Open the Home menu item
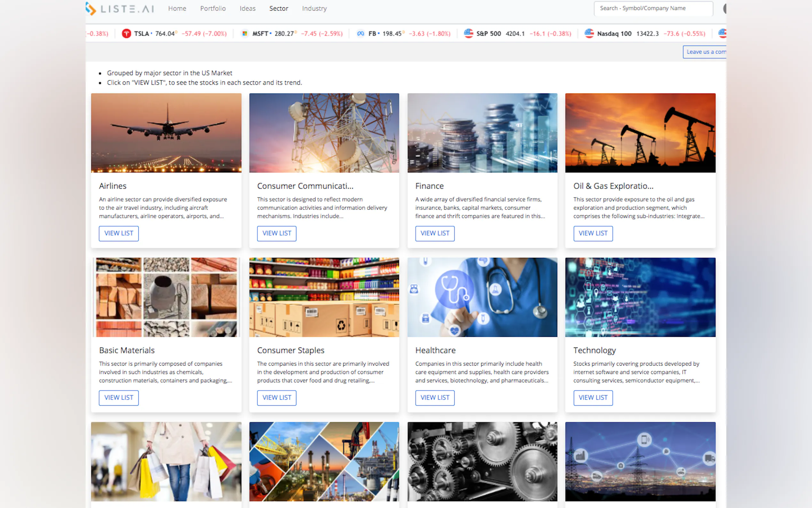812x508 pixels. (x=177, y=8)
